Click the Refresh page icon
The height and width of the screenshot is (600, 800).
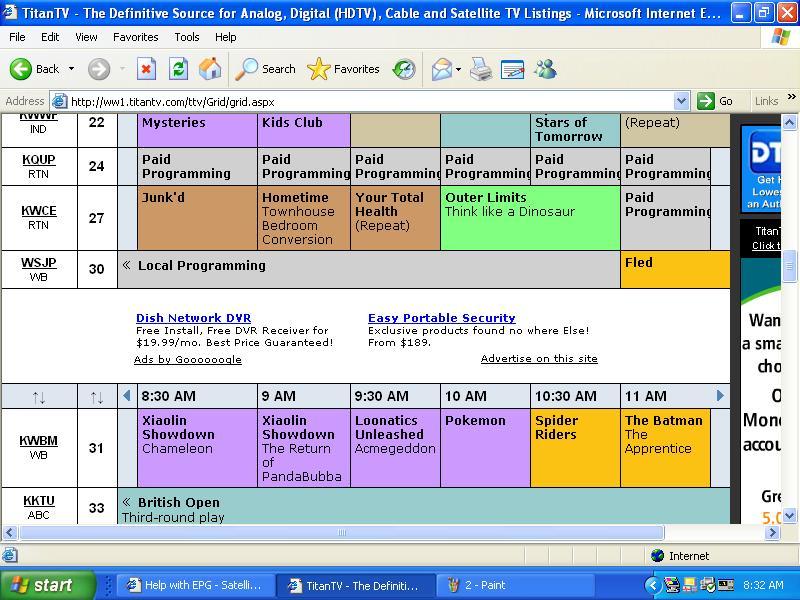(178, 69)
